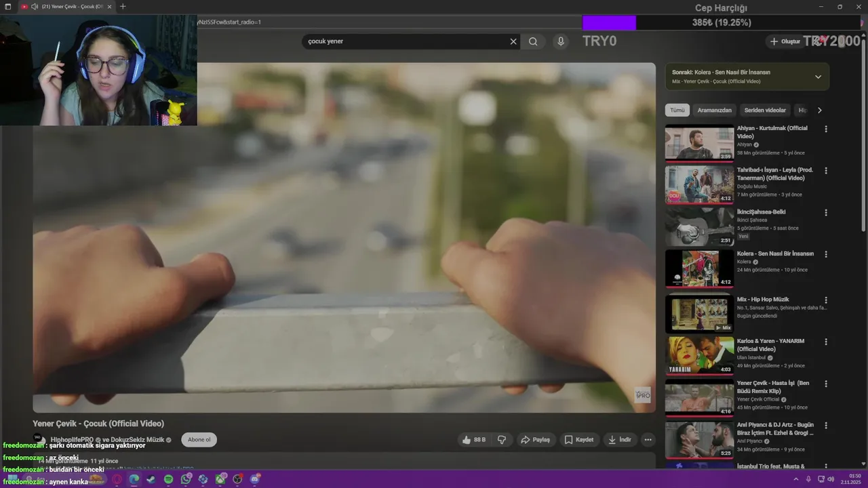Start voice search with the microphone icon

[x=560, y=41]
